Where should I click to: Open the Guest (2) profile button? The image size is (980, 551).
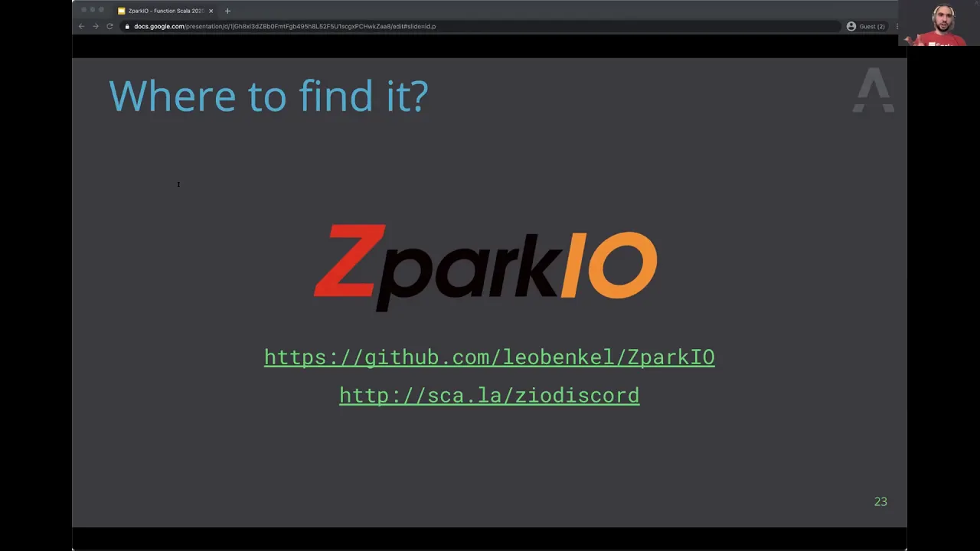point(866,26)
